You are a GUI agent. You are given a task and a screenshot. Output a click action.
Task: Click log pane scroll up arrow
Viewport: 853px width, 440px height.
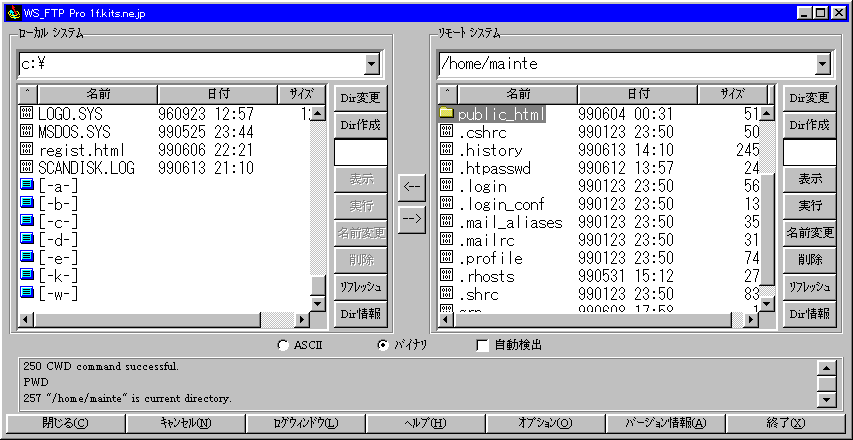[x=827, y=368]
